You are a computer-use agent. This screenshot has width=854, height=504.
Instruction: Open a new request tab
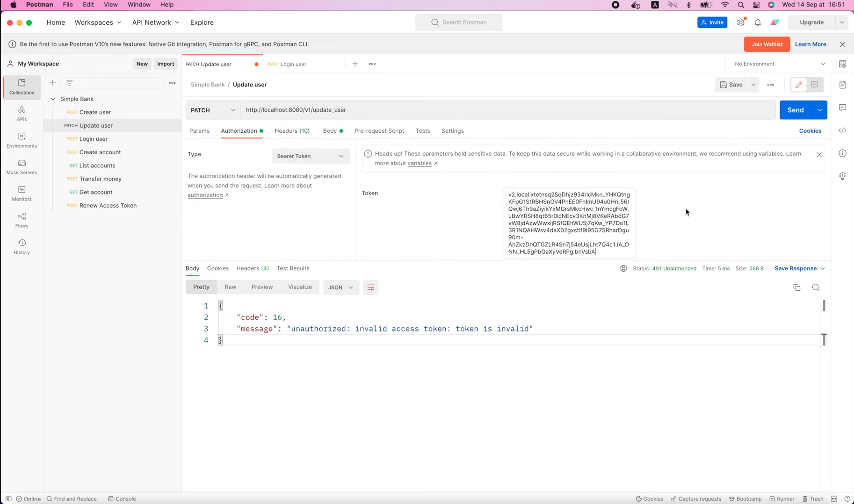(x=355, y=64)
